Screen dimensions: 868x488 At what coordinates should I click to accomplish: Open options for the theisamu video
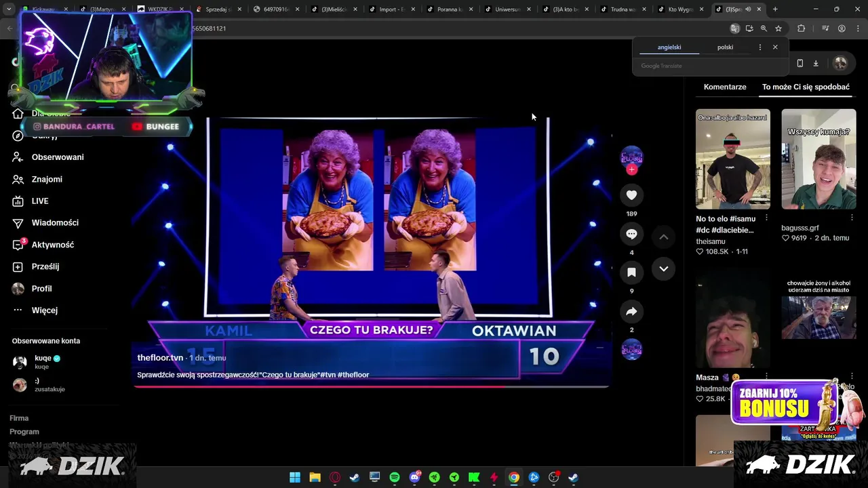tap(766, 218)
